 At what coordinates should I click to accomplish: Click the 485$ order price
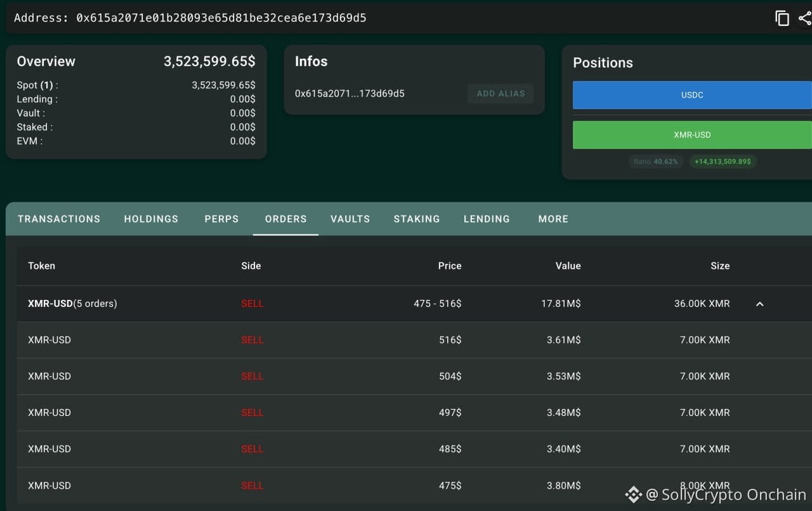[450, 449]
